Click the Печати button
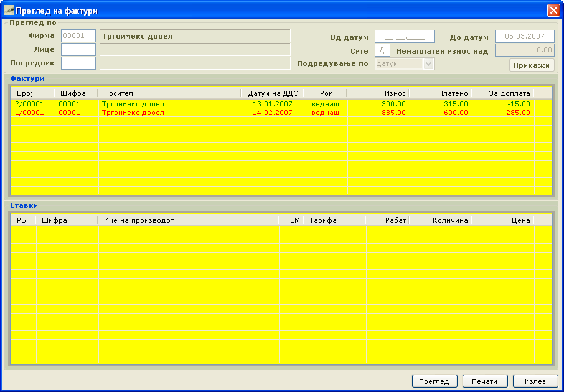Viewport: 564px width, 392px height. (x=485, y=381)
